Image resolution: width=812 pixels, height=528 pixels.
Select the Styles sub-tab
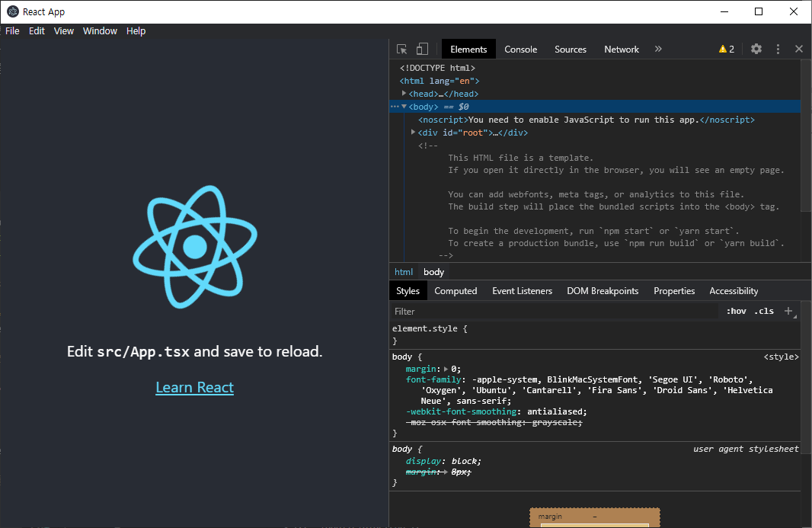(x=408, y=291)
